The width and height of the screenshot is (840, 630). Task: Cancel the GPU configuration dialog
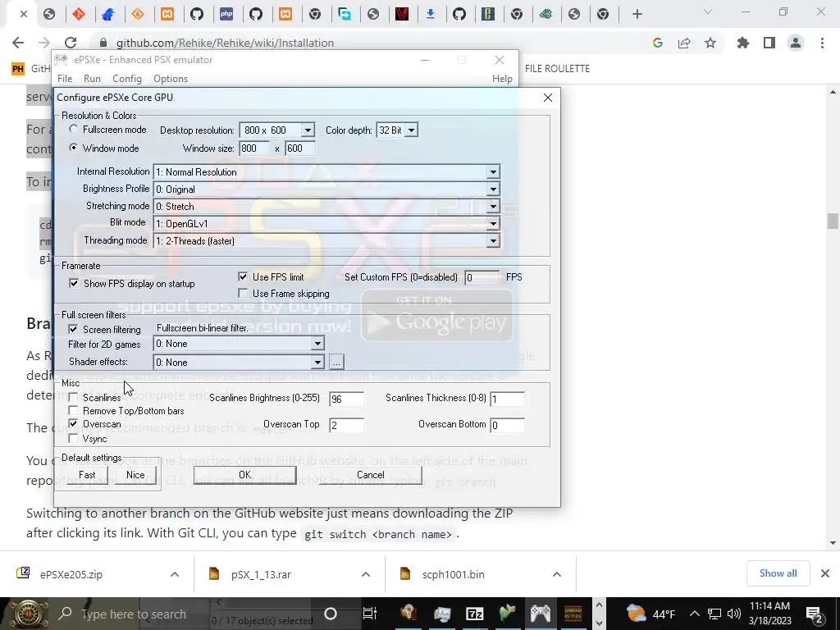tap(370, 475)
